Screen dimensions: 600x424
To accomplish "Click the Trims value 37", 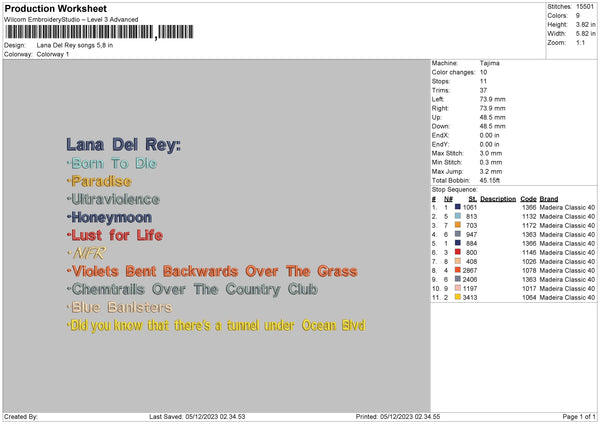I will pyautogui.click(x=483, y=90).
